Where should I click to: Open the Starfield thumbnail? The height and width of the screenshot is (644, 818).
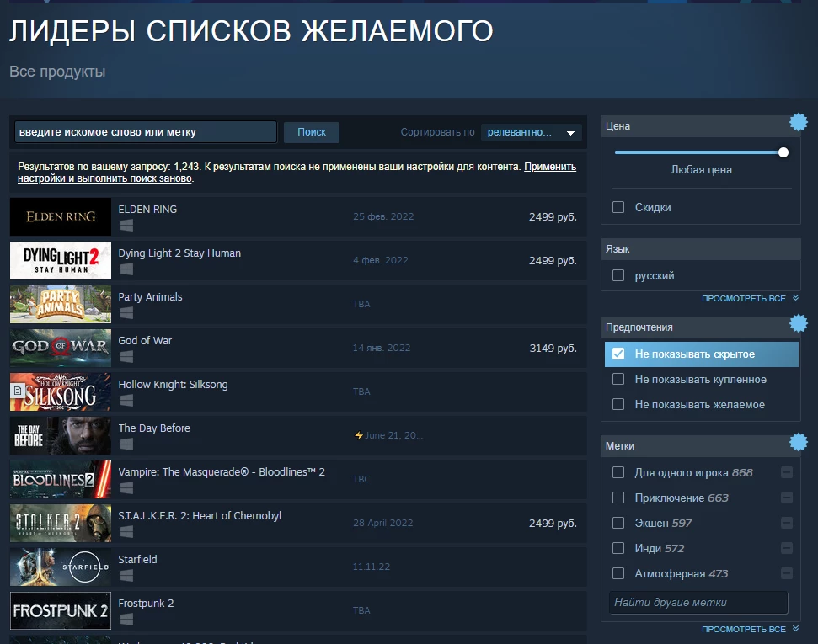[x=61, y=567]
